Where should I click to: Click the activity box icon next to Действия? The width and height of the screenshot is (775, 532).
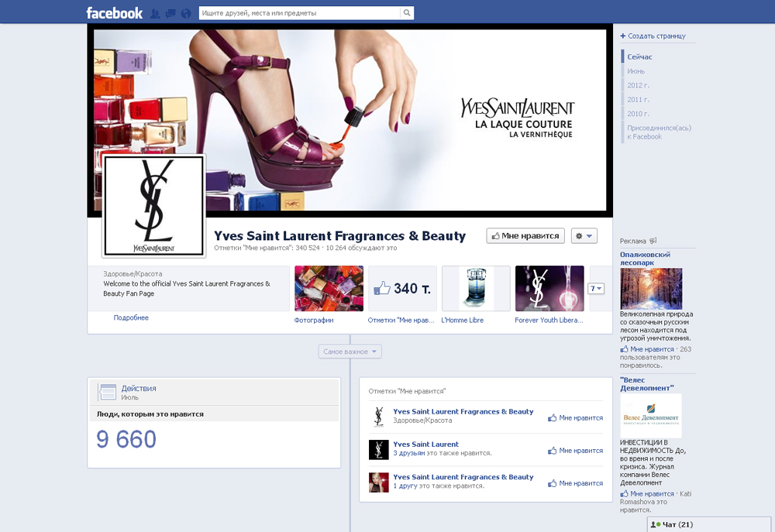pyautogui.click(x=107, y=392)
